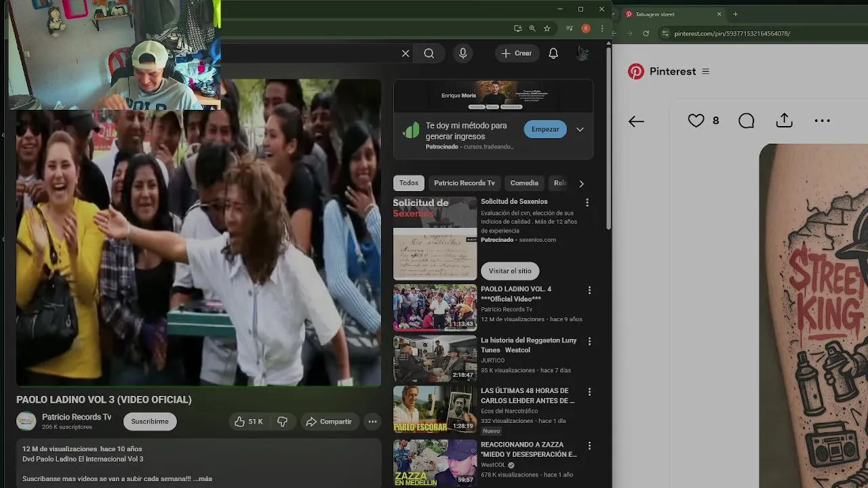Like the pin with heart icon

point(696,121)
